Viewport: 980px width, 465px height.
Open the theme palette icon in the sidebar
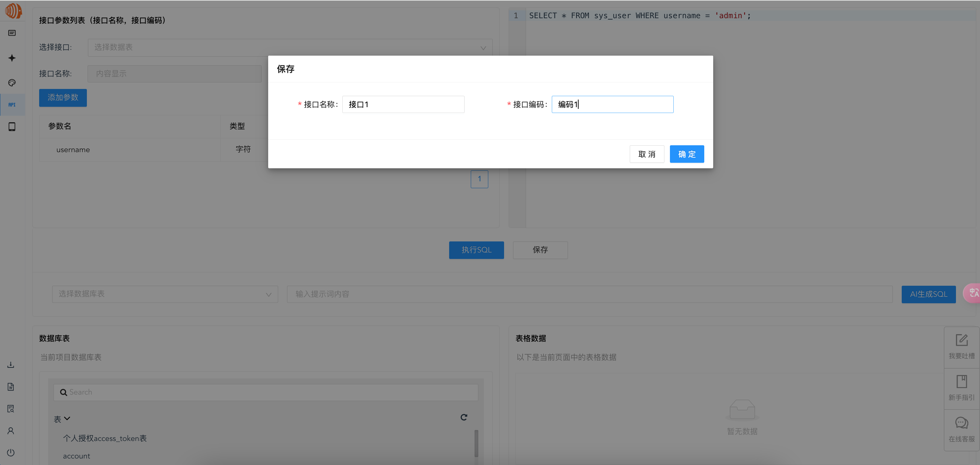coord(12,82)
